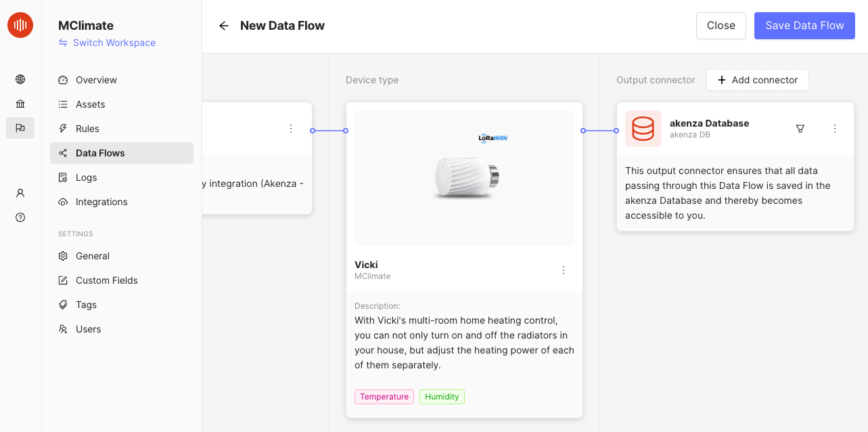Open the globe icon in left rail
The image size is (868, 432).
point(20,79)
